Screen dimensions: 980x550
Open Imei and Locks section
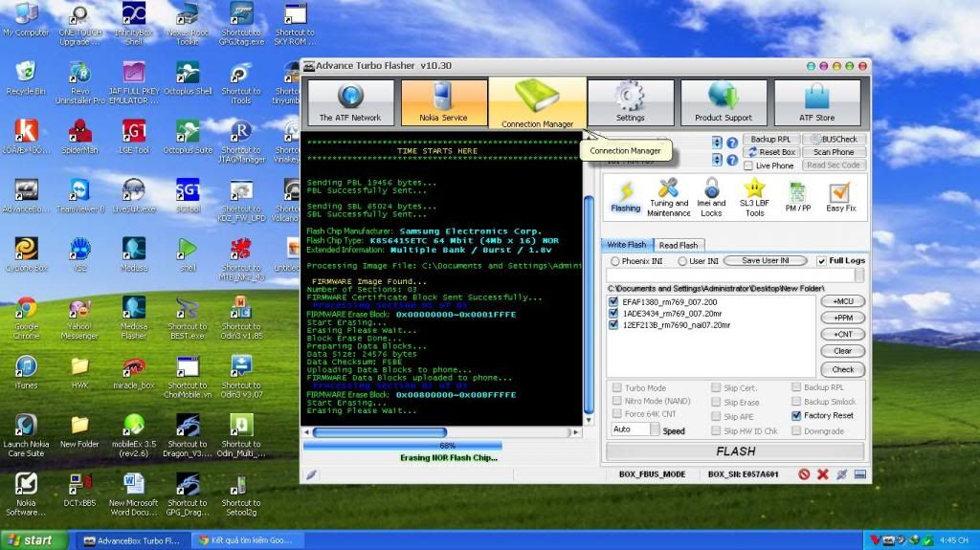711,197
